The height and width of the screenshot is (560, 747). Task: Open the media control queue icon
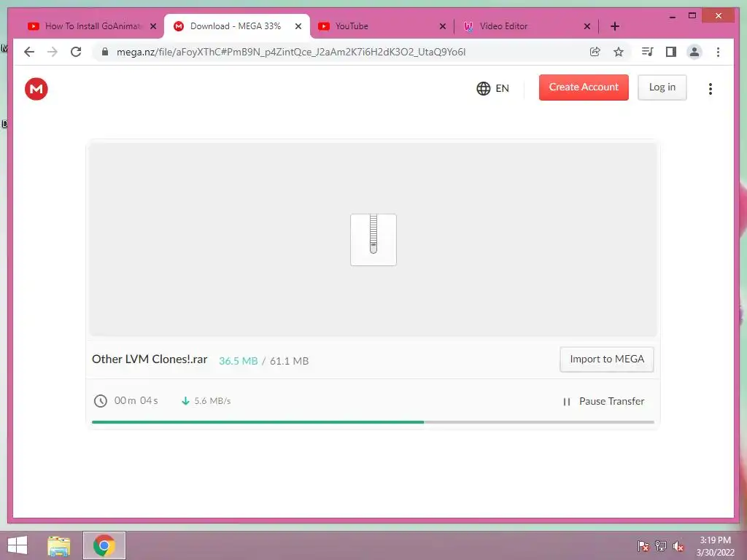tap(647, 52)
